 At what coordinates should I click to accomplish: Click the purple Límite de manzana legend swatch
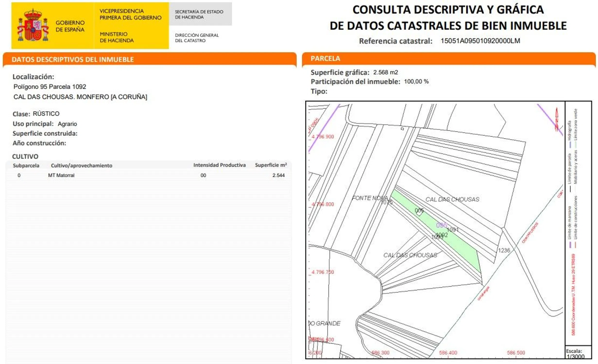coord(570,245)
